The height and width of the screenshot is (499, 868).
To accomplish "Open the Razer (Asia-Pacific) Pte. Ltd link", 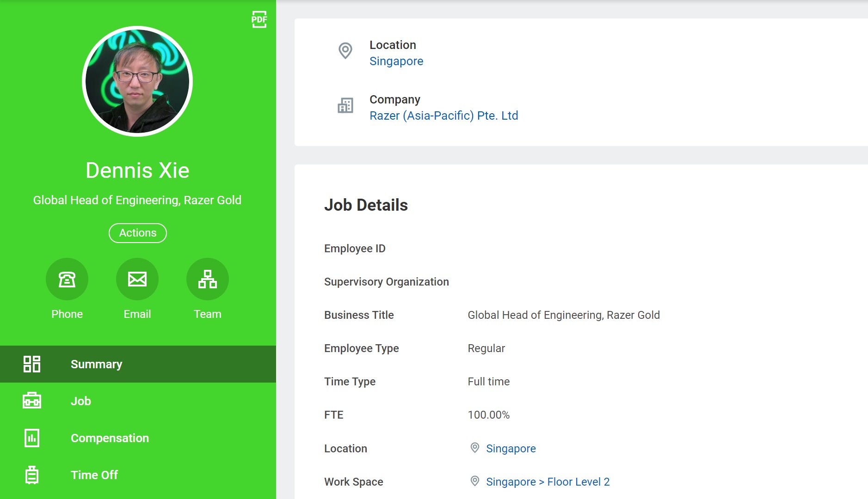I will (444, 116).
